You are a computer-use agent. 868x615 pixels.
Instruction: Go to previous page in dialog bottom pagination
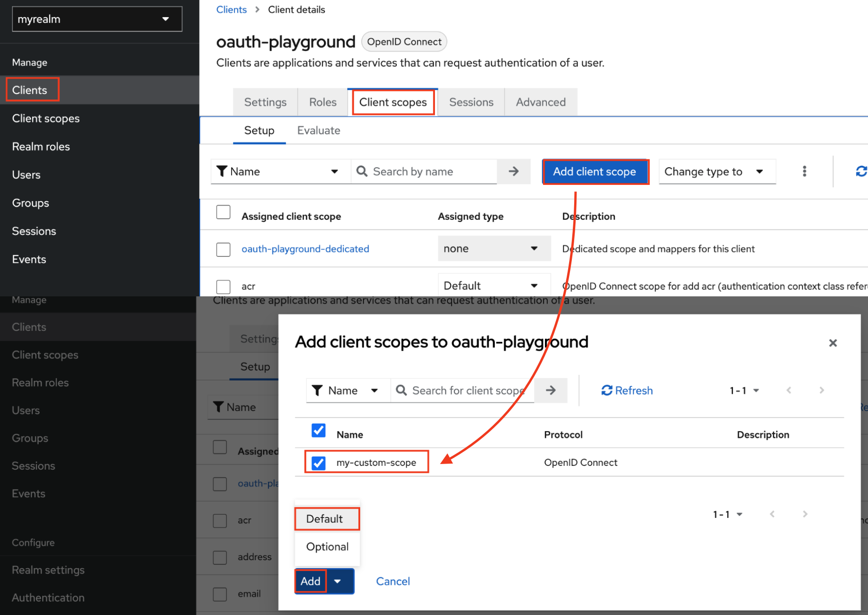772,514
